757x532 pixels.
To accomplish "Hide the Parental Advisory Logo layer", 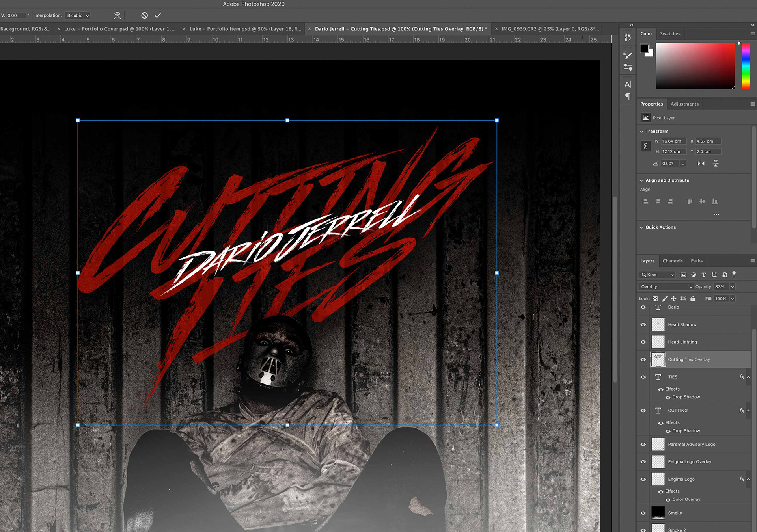I will tap(643, 445).
